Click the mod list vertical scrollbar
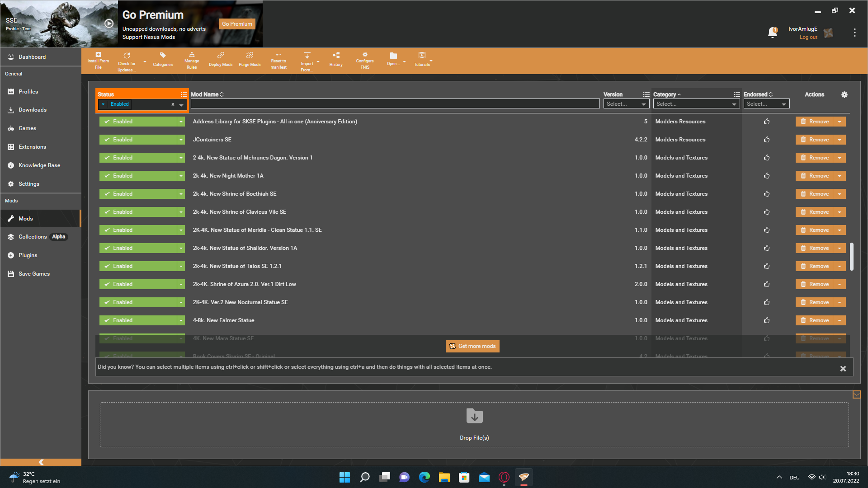 point(852,257)
